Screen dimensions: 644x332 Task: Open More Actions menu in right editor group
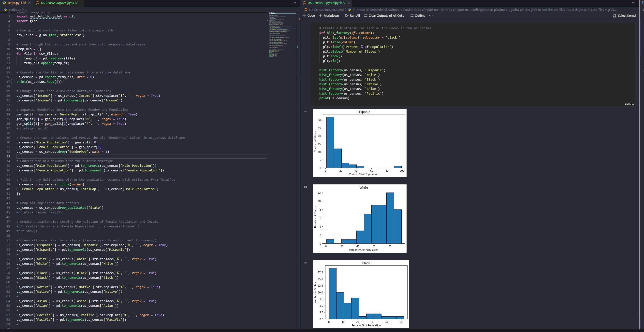(x=633, y=3)
